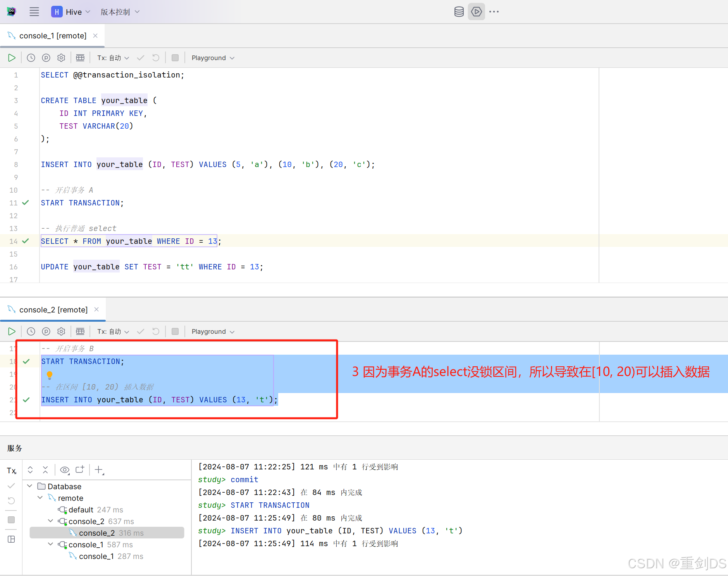
Task: Collapse the Database tree node
Action: (x=30, y=486)
